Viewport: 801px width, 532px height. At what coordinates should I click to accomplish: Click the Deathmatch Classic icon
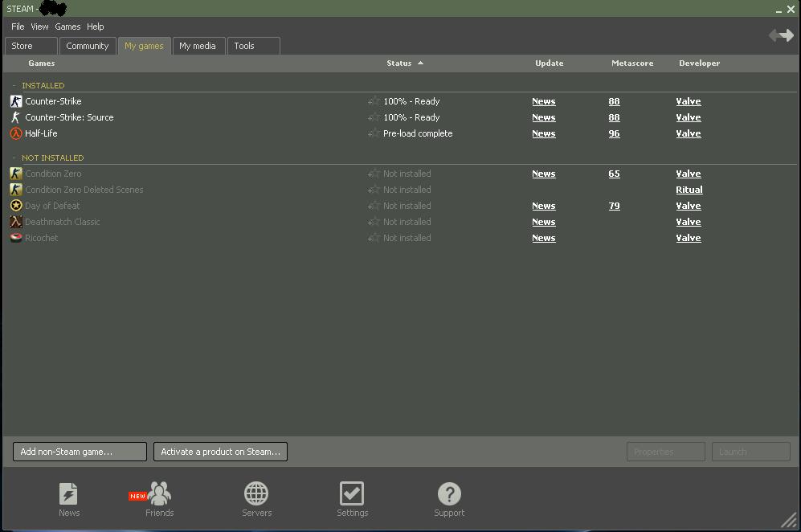(x=16, y=222)
